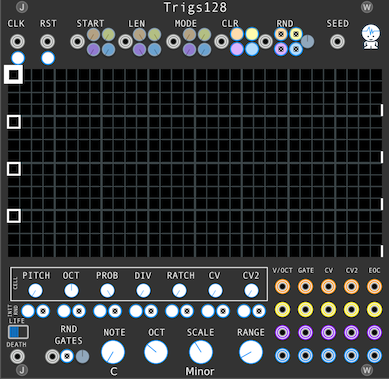Click the purple EOC output jack

tap(374, 332)
